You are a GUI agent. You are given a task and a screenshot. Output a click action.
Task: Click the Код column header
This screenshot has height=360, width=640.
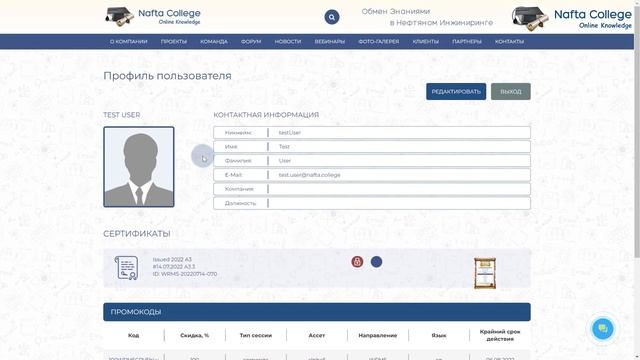pos(133,335)
